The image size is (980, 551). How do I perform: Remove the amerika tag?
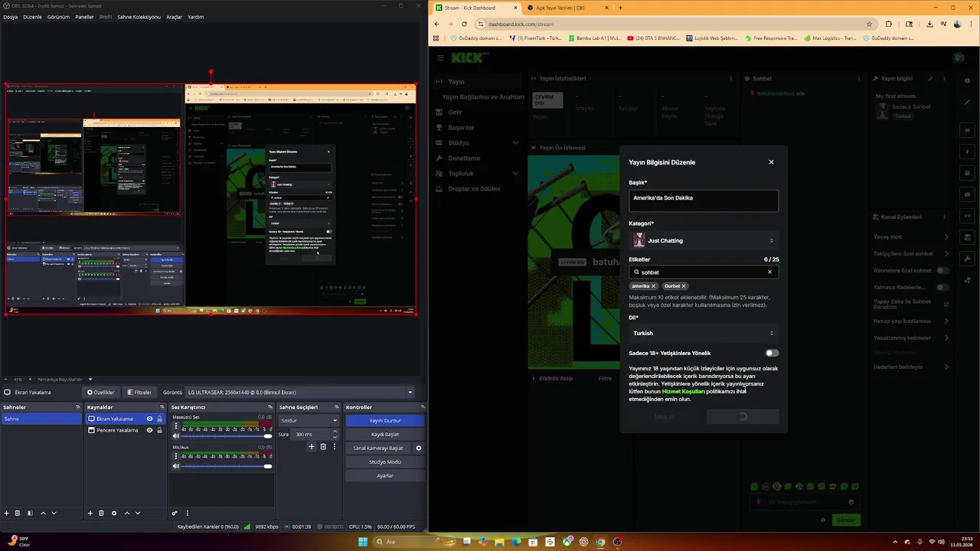tap(653, 286)
